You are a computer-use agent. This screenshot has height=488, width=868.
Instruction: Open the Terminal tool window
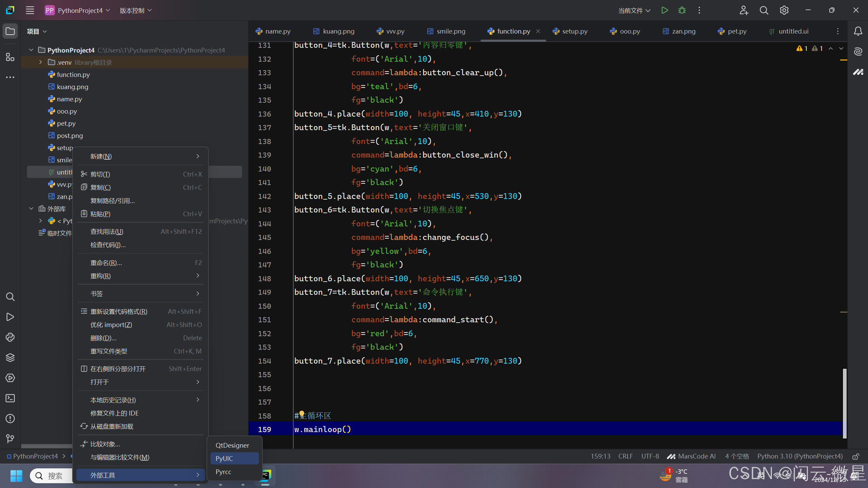point(10,398)
